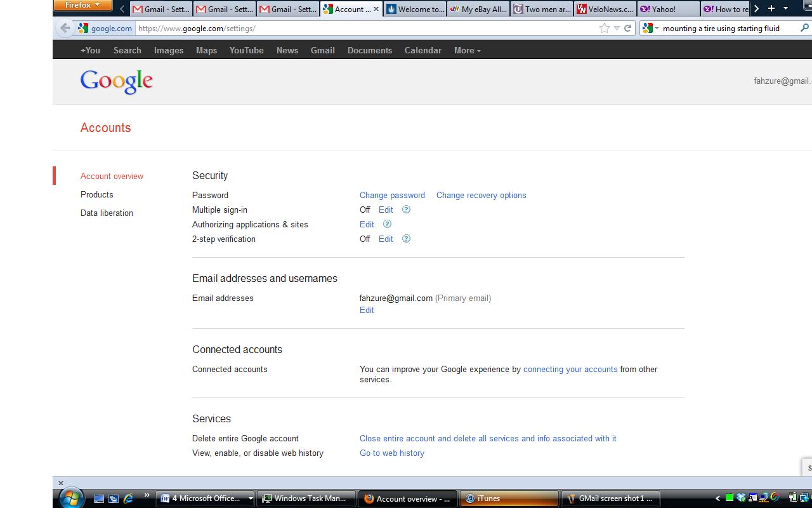Expand the Microsoft Office taskbar group arrow
Viewport: 812px width, 508px height.
(x=251, y=498)
